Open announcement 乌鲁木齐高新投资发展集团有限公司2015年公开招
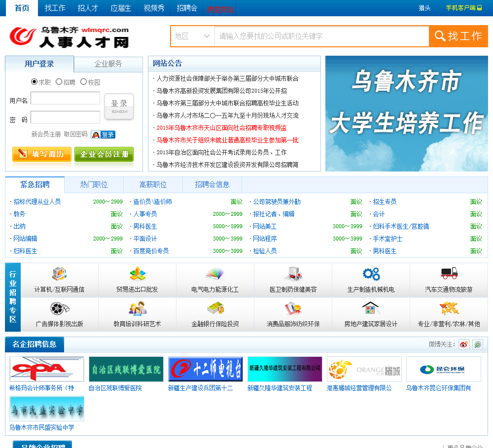Image resolution: width=493 pixels, height=448 pixels. pos(222,91)
